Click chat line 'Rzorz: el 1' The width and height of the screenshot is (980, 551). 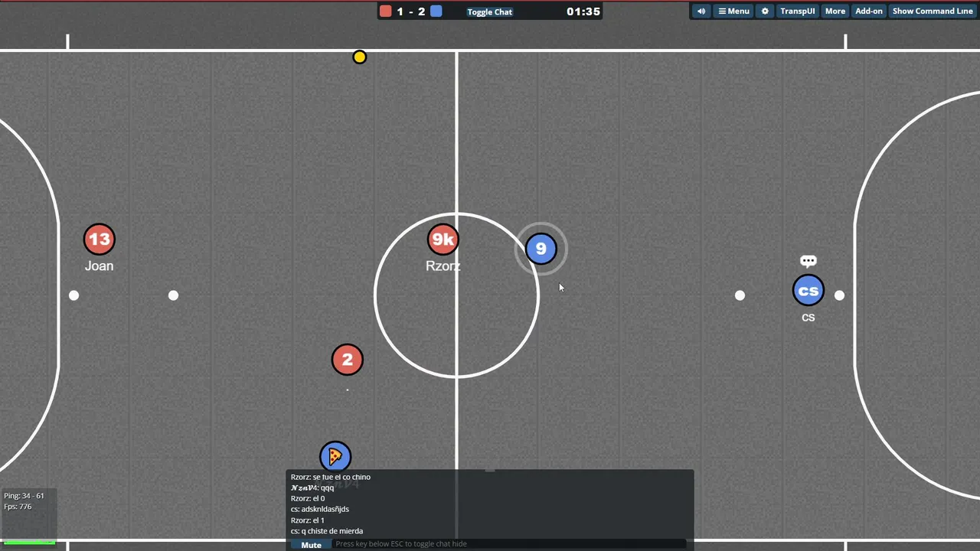[x=308, y=520]
